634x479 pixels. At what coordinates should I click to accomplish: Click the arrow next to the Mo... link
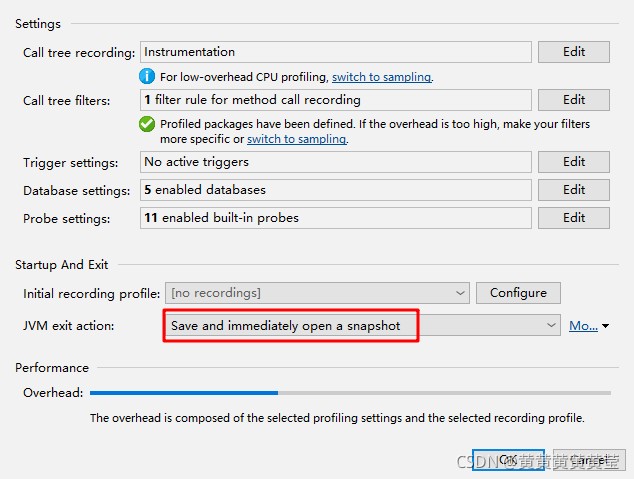605,326
